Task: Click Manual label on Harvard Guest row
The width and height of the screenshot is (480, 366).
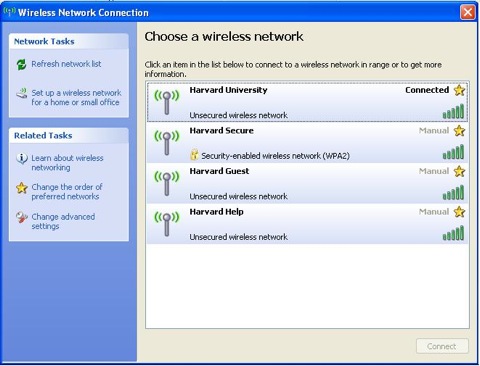Action: click(x=434, y=171)
